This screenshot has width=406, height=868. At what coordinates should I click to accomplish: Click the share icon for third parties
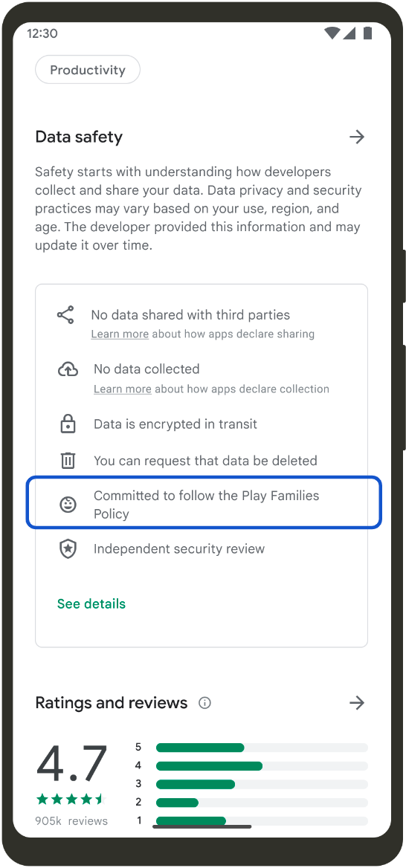tap(65, 315)
